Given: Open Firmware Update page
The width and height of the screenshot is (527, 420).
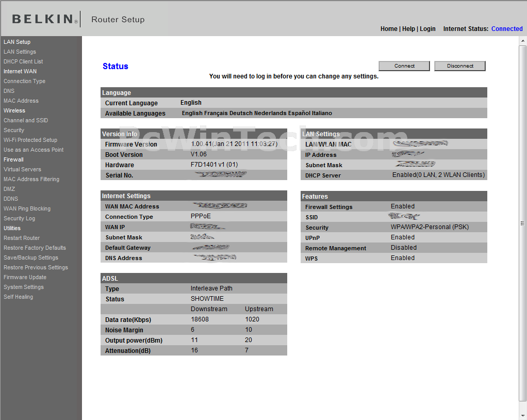Looking at the screenshot, I should [x=25, y=277].
